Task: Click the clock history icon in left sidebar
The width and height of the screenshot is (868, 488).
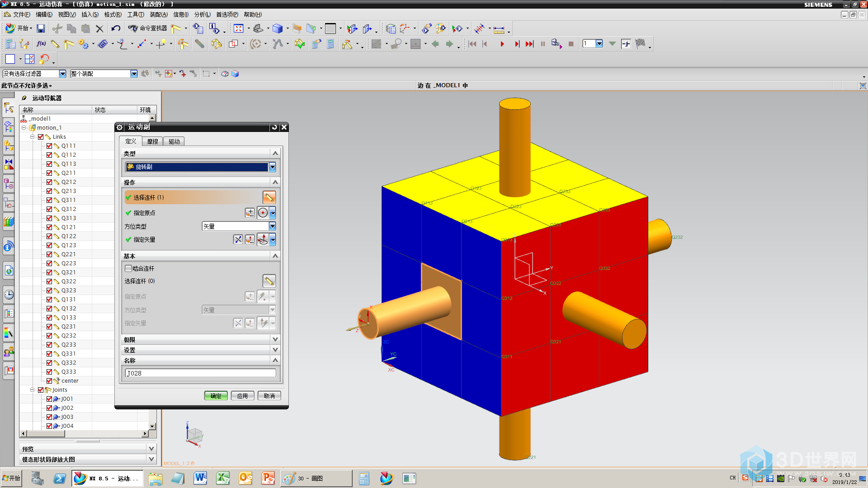Action: coord(9,295)
